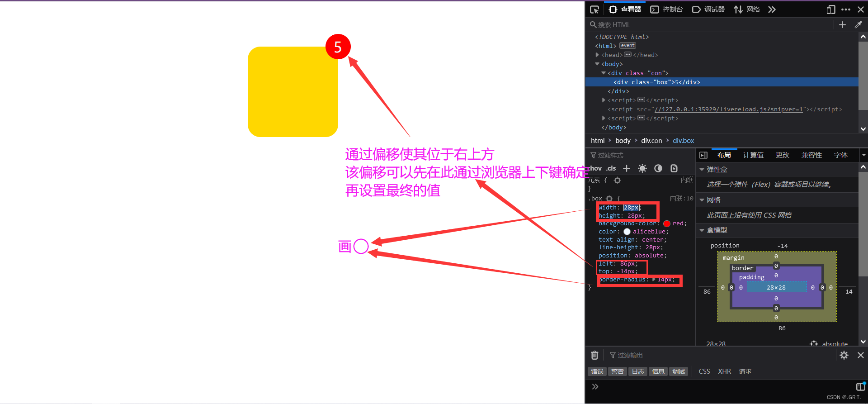
Task: Toggle the .cls class panel
Action: tap(611, 168)
